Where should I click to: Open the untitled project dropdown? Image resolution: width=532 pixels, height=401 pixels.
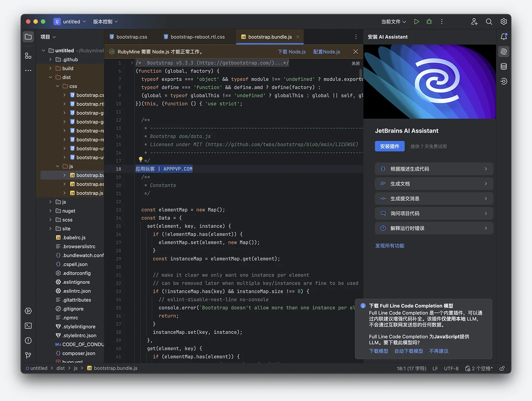70,22
